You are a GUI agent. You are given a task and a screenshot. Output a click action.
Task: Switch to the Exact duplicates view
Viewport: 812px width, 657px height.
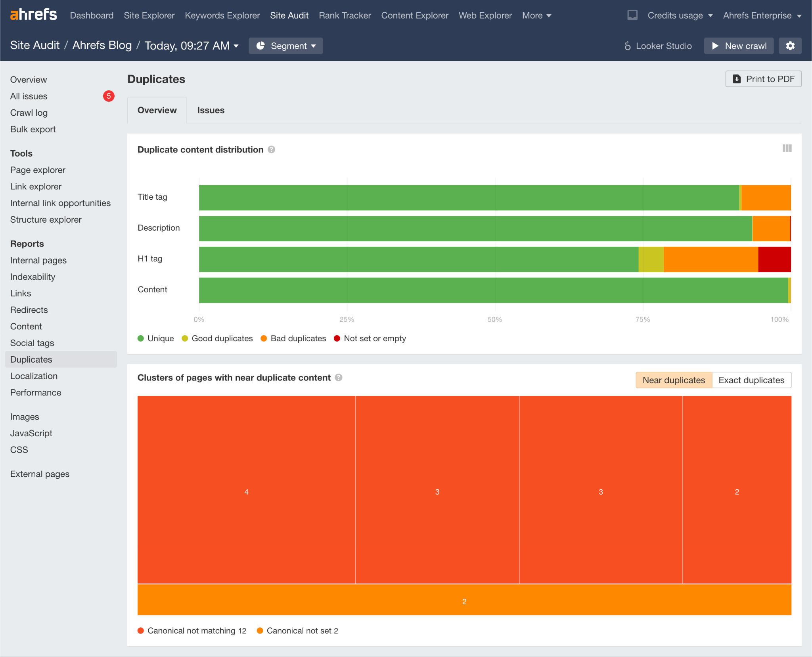pos(751,380)
